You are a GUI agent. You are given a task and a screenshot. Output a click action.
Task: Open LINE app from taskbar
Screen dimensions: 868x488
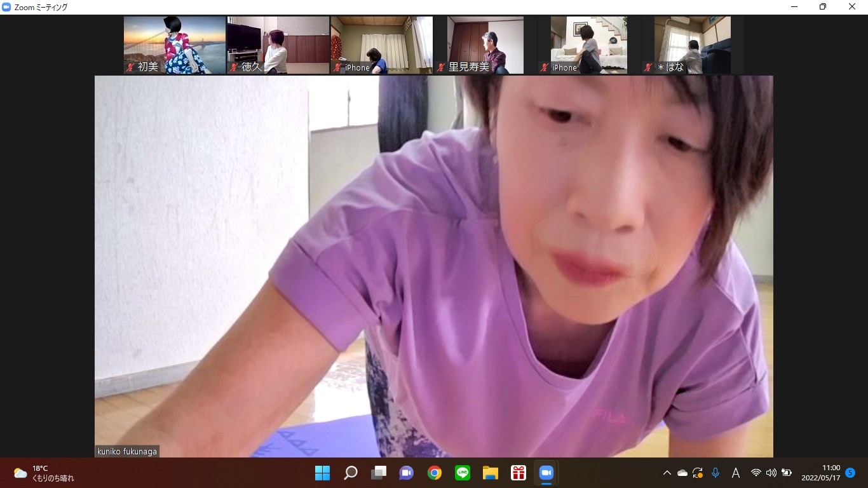coord(463,473)
